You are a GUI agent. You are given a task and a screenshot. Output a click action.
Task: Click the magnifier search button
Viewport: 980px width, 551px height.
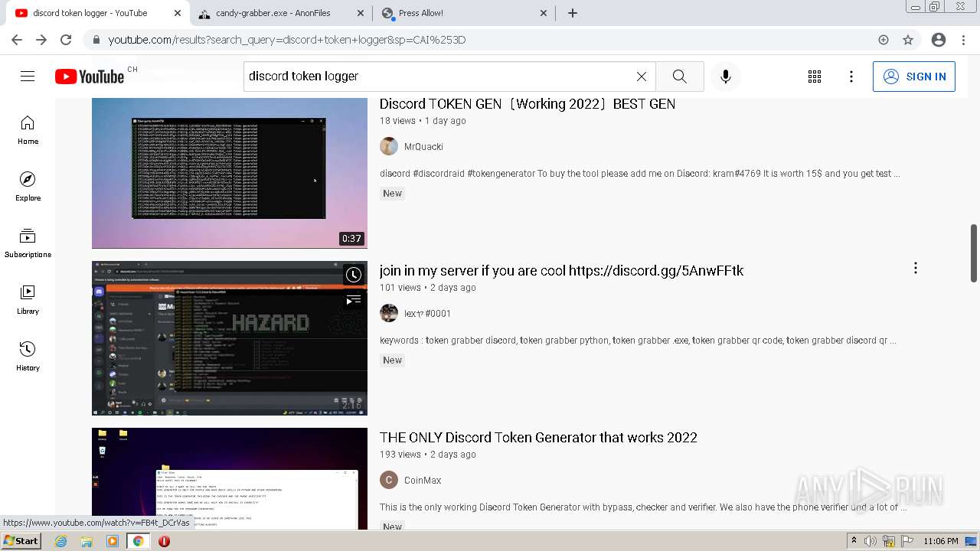point(679,77)
